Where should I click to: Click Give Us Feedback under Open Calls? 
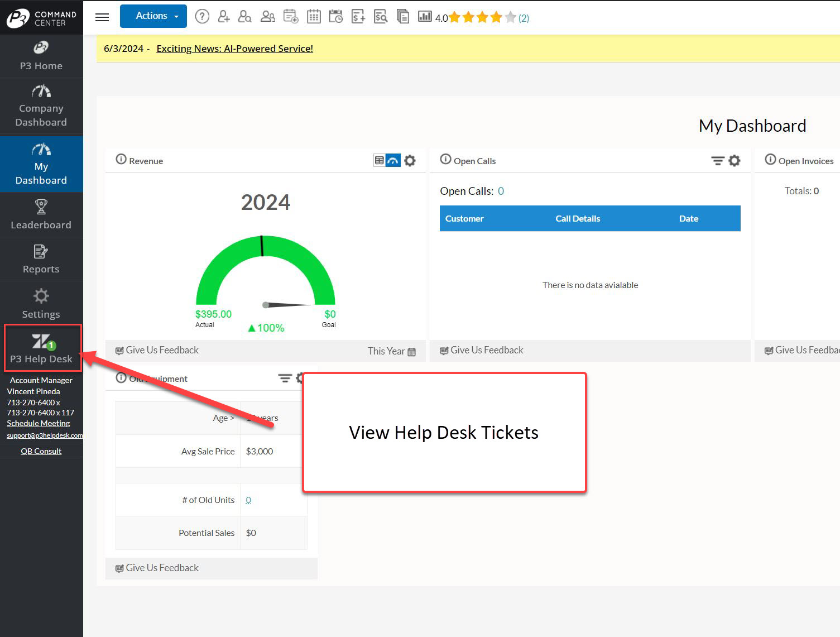(482, 350)
